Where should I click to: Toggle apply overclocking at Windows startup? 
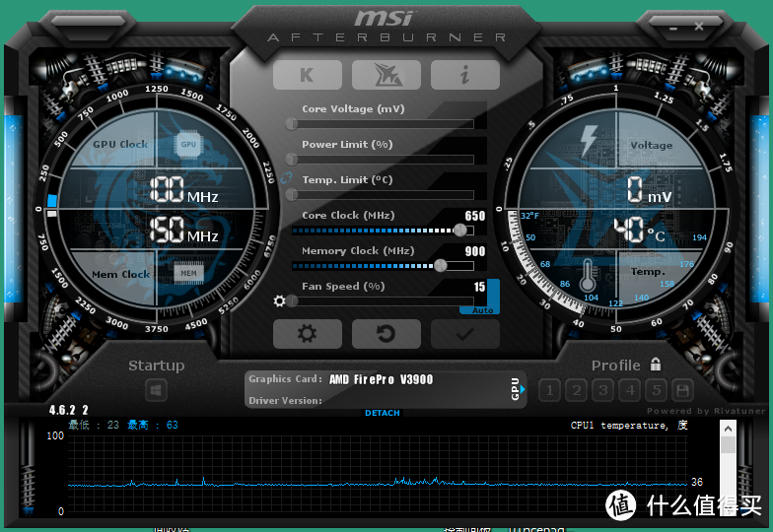[156, 391]
